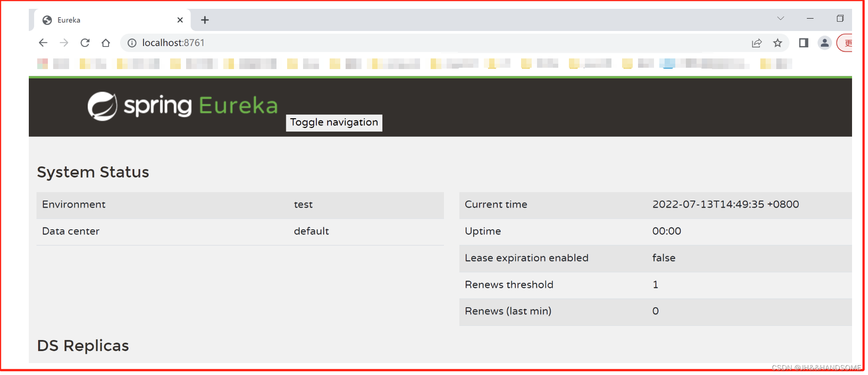Image resolution: width=868 pixels, height=375 pixels.
Task: Select the renews threshold value 1
Action: point(655,285)
